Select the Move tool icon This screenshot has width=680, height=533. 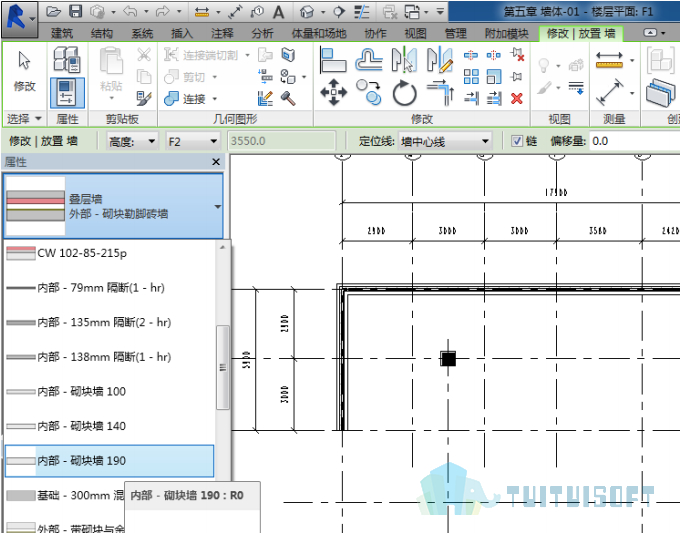click(333, 92)
